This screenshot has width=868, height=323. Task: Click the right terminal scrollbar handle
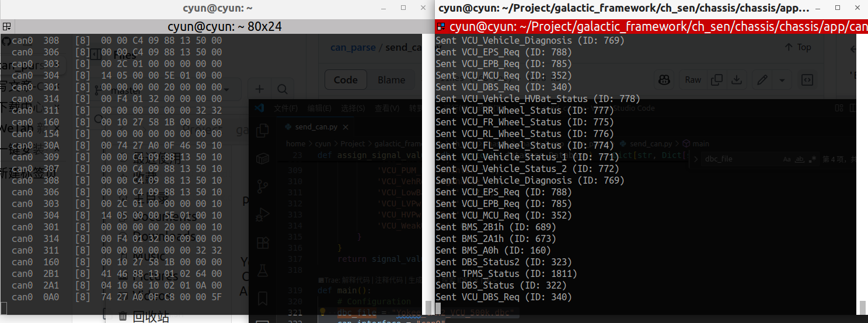coord(864,307)
